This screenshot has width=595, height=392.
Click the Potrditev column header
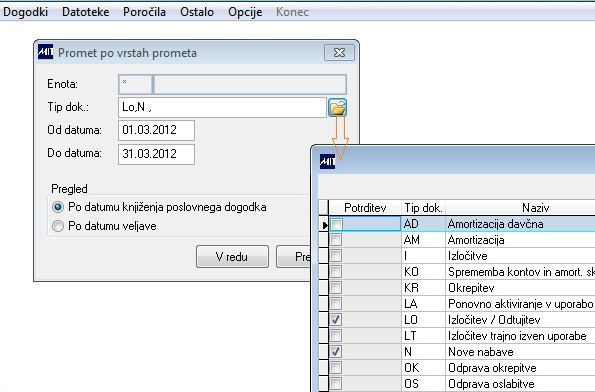click(x=365, y=208)
